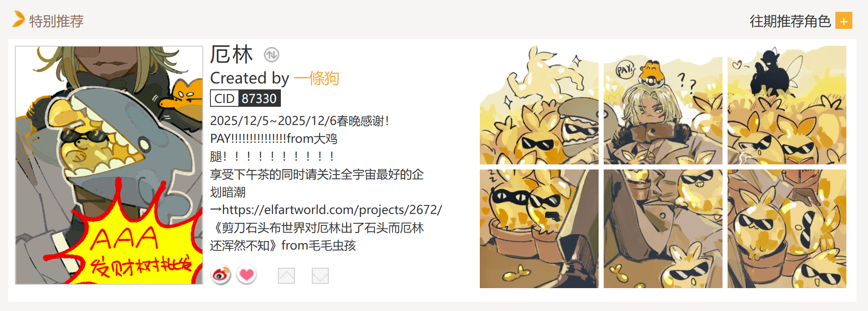Open thumbnail with black silhouette fairy
The width and height of the screenshot is (868, 311).
pyautogui.click(x=787, y=105)
